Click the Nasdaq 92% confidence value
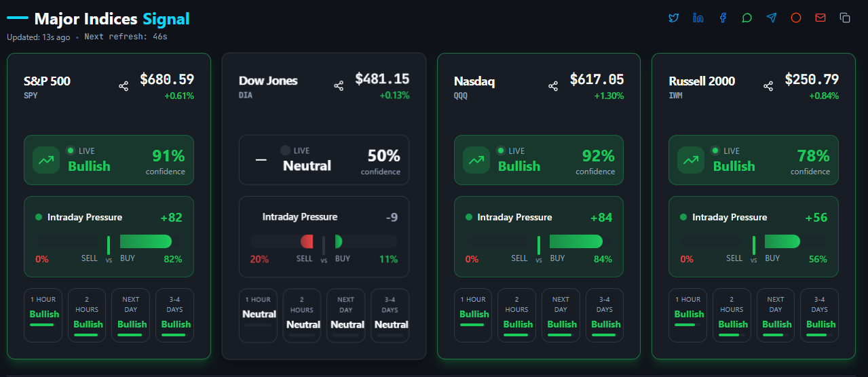 (599, 156)
